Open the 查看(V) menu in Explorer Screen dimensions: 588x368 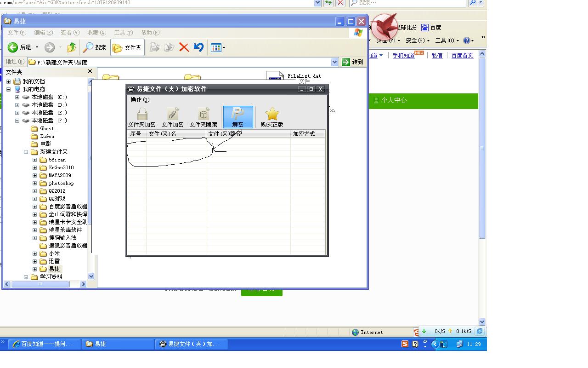tap(70, 33)
